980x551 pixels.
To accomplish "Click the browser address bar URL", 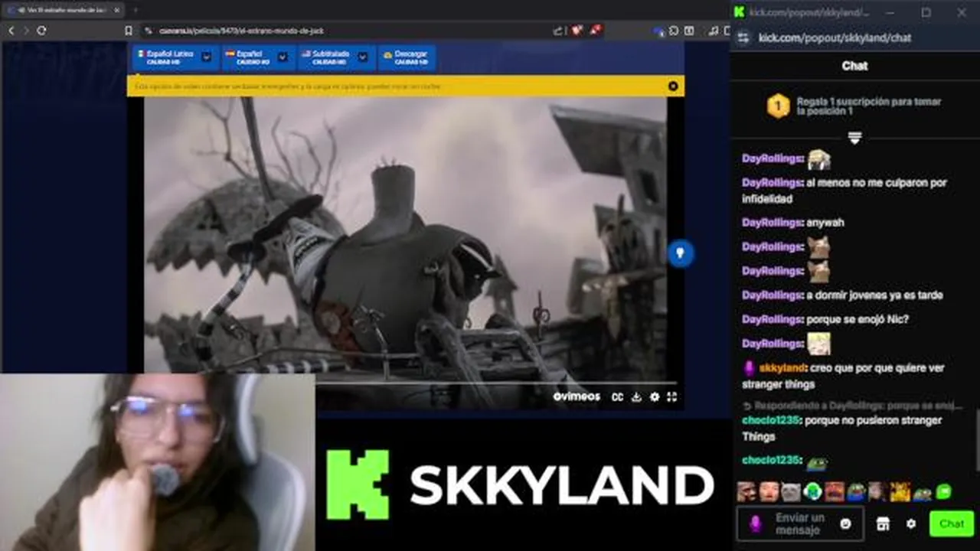I will pyautogui.click(x=241, y=31).
